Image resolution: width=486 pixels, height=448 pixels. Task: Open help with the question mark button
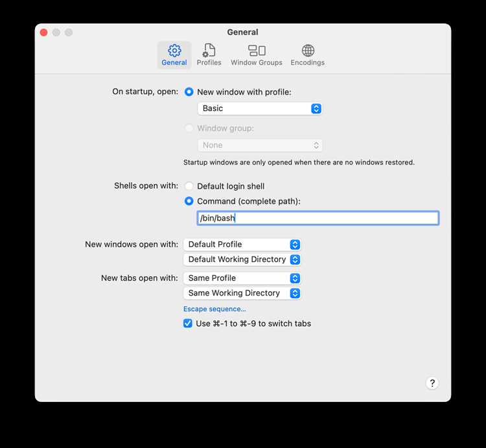(432, 383)
